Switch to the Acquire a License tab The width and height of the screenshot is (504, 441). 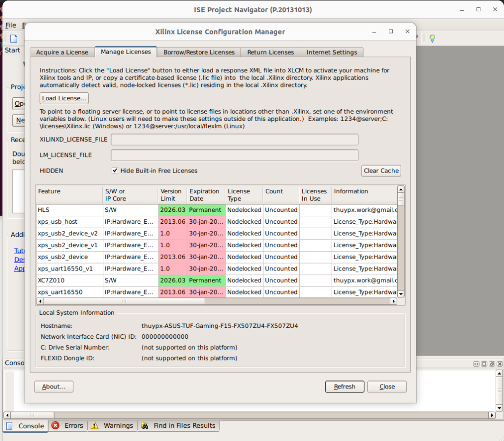[62, 52]
